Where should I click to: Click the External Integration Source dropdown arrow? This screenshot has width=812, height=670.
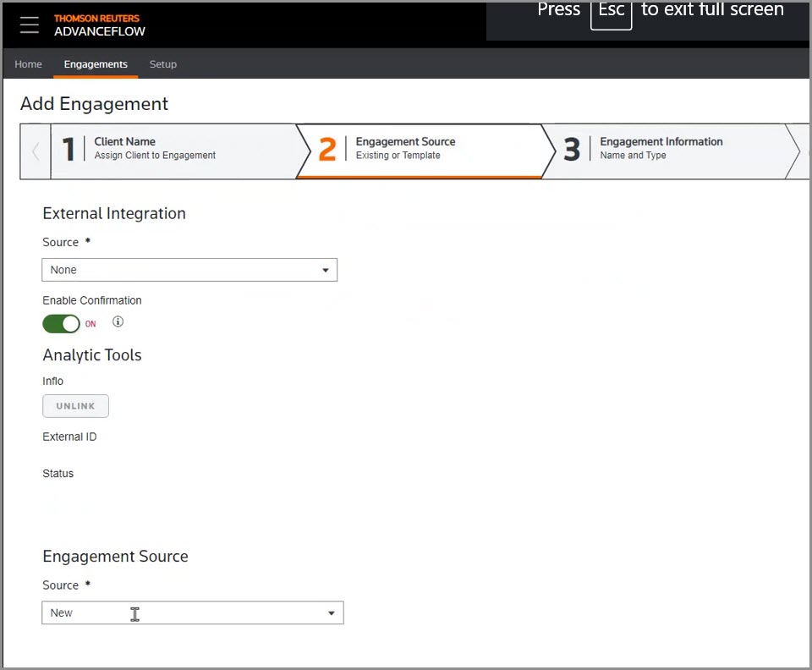pos(325,269)
